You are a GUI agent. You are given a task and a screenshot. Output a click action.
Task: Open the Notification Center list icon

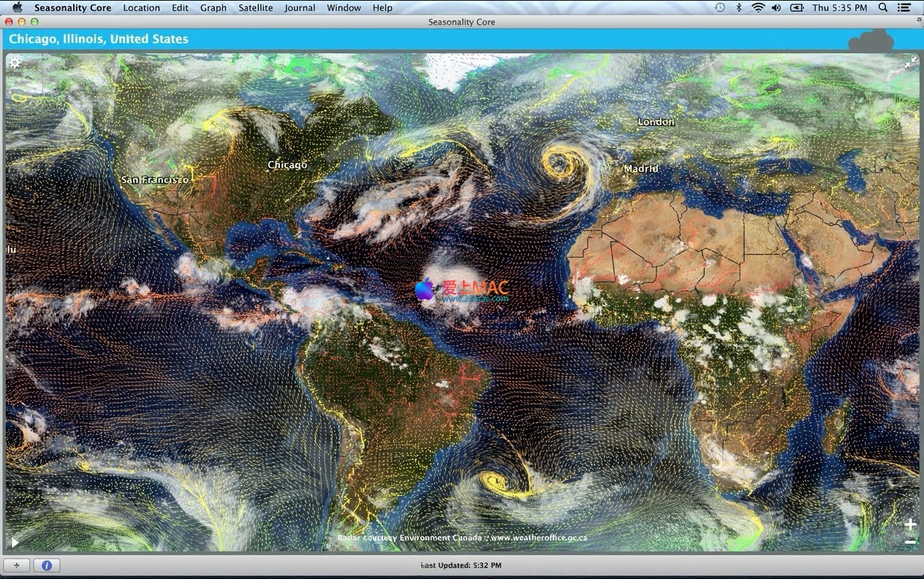pos(907,7)
